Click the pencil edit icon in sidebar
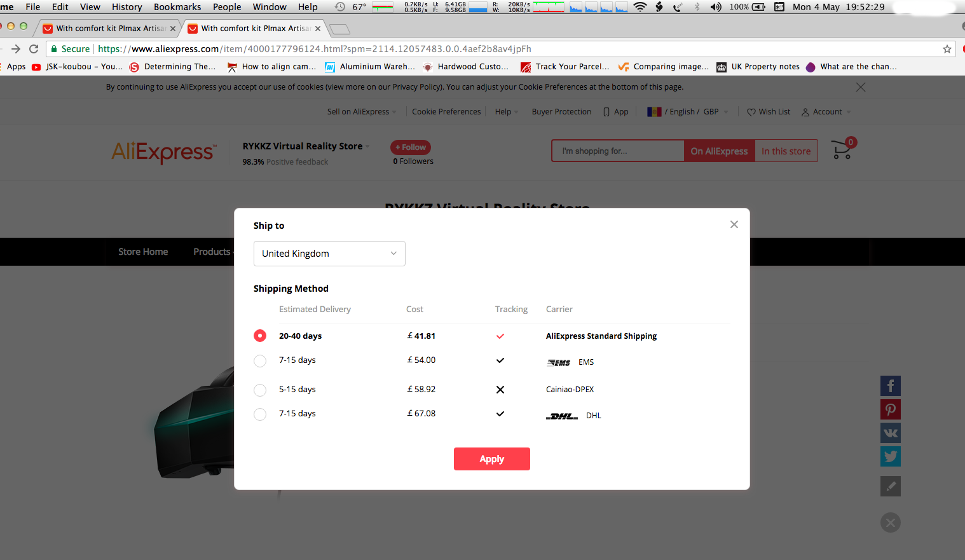The image size is (965, 560). click(x=890, y=486)
